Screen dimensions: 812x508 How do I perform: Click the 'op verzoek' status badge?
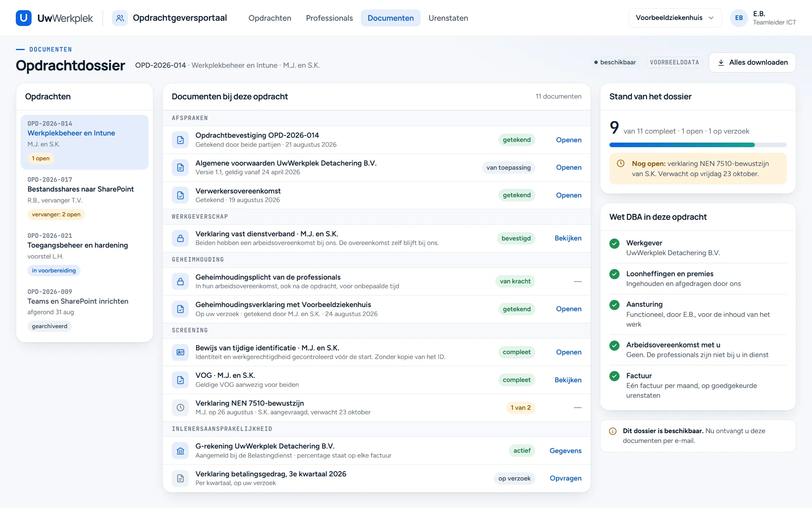pyautogui.click(x=514, y=478)
